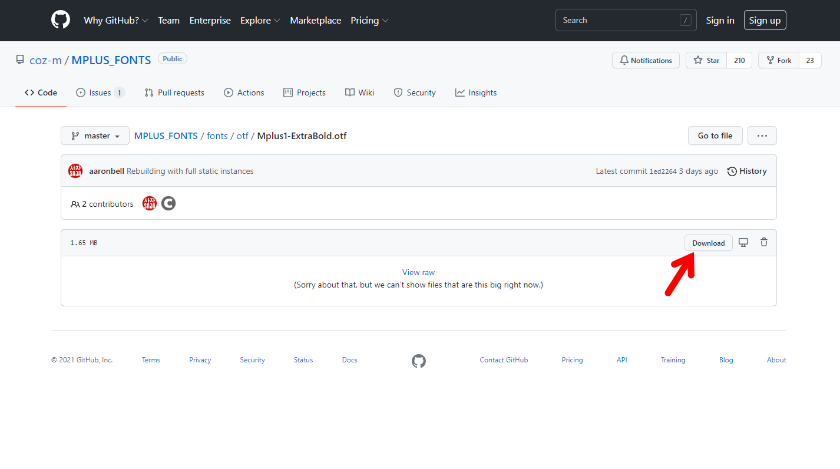This screenshot has height=469, width=840.
Task: Click the View raw link
Action: click(x=418, y=272)
